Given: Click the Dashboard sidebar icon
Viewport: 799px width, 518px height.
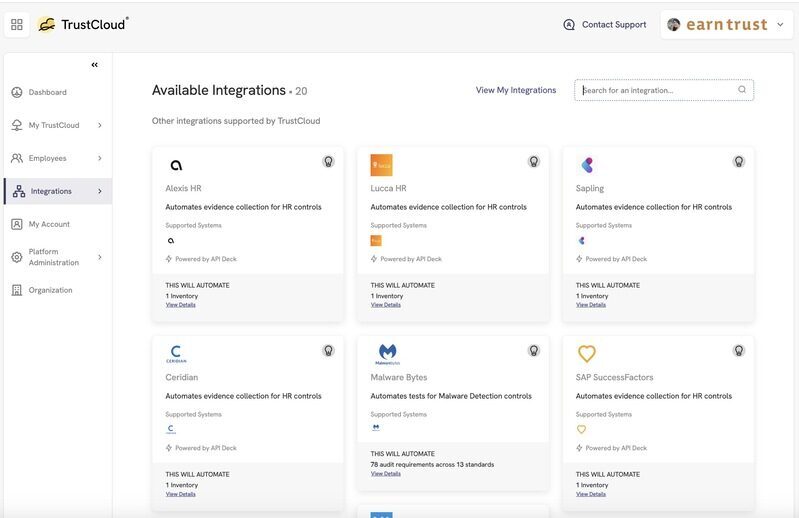Looking at the screenshot, I should click(17, 92).
